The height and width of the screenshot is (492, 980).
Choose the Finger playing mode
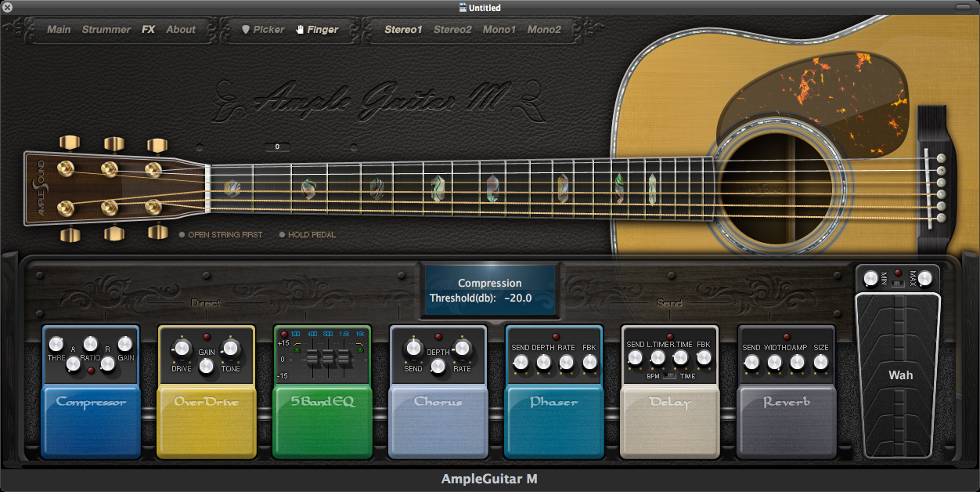click(317, 30)
